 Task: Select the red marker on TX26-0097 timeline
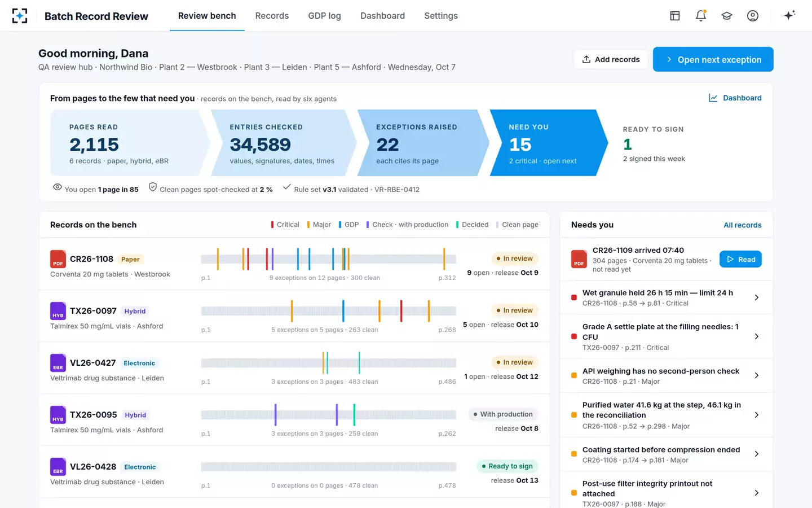pos(401,311)
